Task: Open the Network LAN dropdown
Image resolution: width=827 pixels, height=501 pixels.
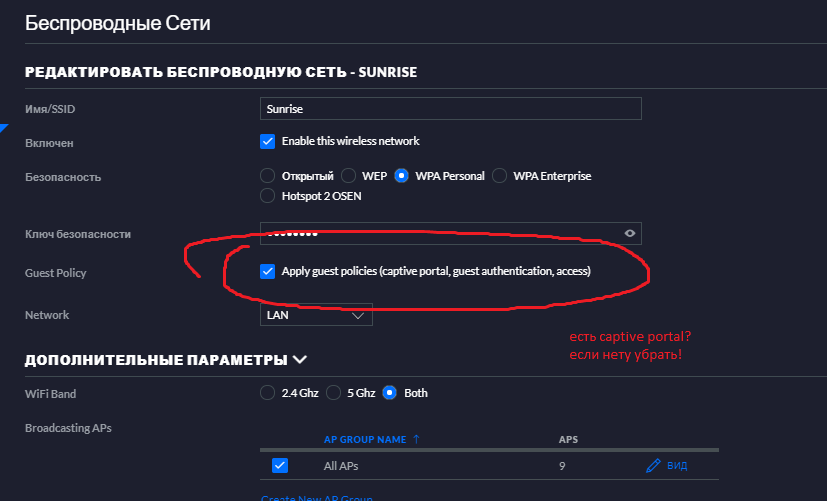Action: (x=316, y=315)
